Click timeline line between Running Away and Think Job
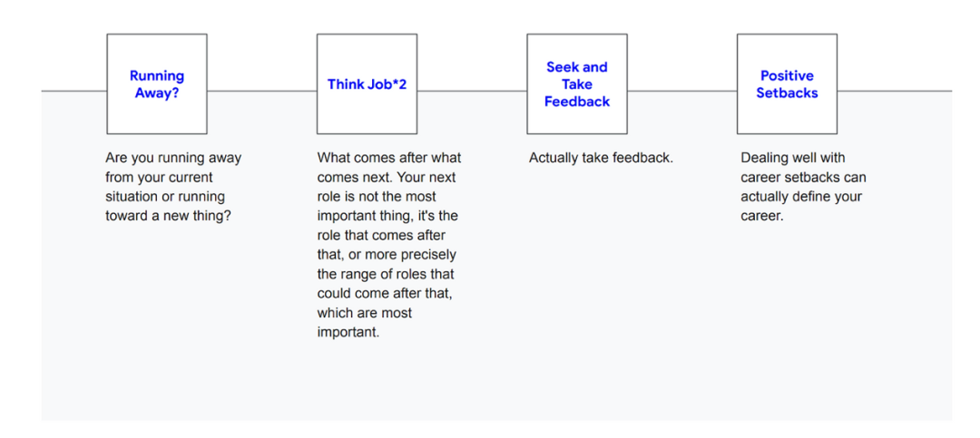Viewport: 980px width, 438px height. click(x=262, y=92)
